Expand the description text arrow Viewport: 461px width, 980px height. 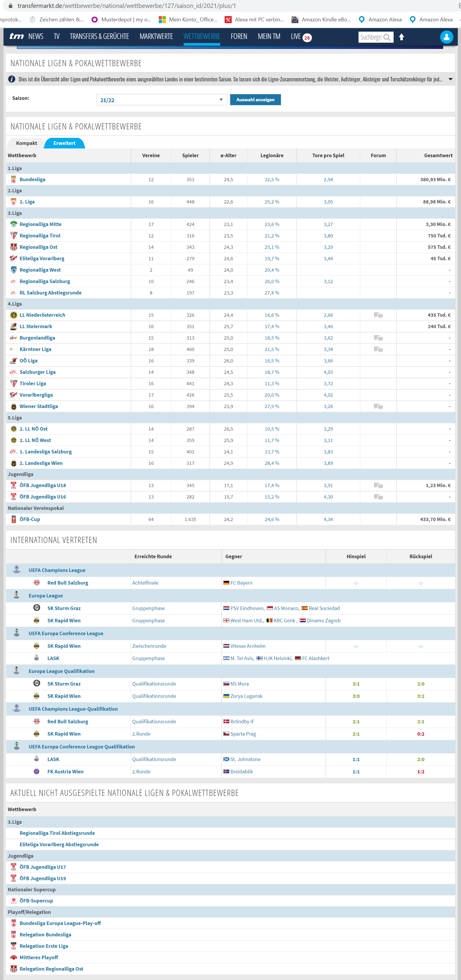450,79
